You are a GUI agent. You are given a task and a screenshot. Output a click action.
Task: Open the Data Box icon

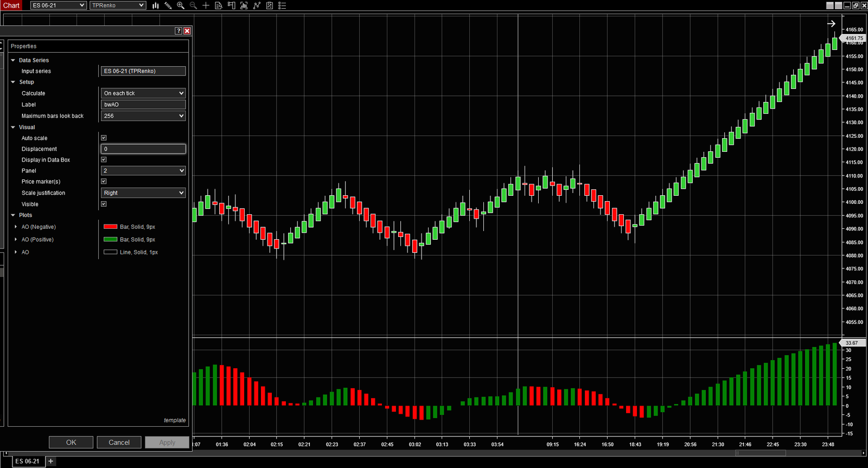(x=219, y=5)
